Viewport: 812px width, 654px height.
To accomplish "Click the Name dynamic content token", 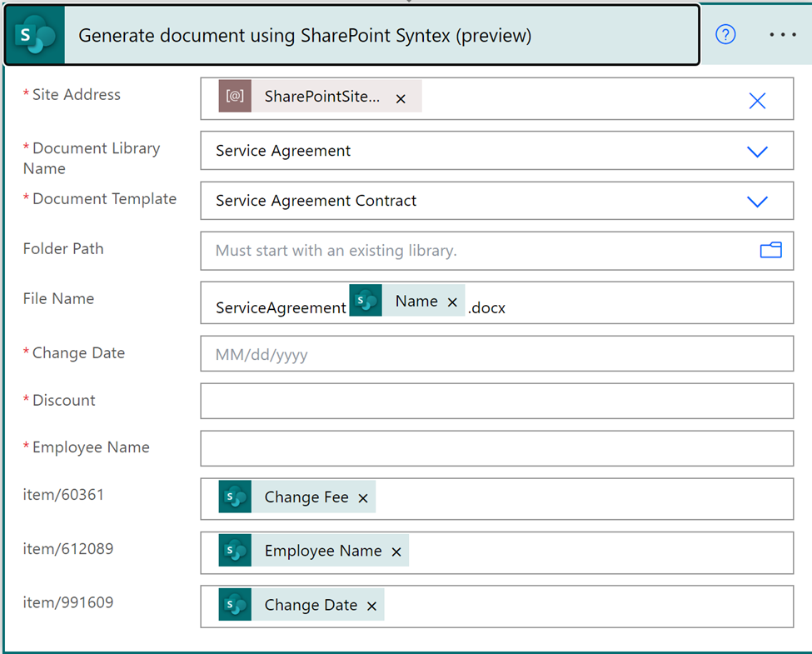I will [x=416, y=302].
